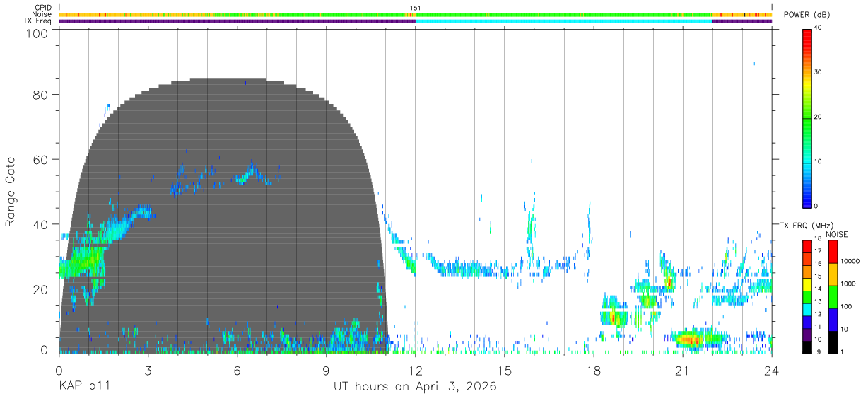This screenshot has height=401, width=868.
Task: Click x-axis tick label '18'
Action: point(594,371)
